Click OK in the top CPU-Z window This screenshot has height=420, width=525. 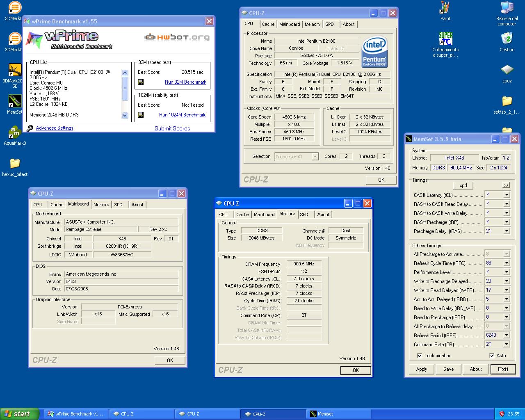[381, 180]
